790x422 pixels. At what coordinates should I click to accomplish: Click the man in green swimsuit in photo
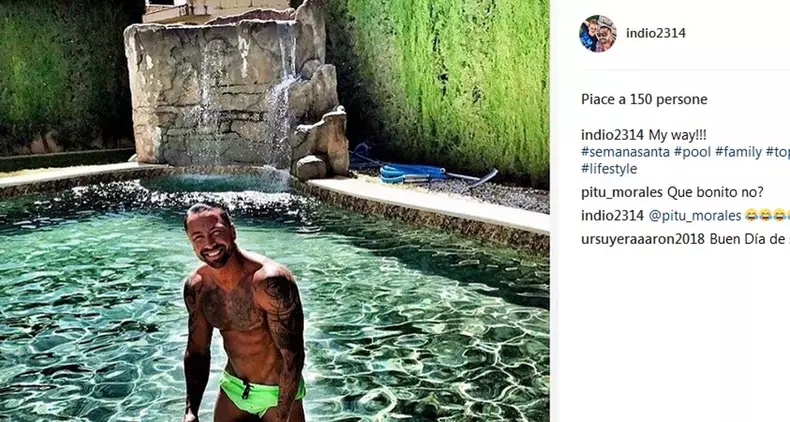click(x=244, y=312)
